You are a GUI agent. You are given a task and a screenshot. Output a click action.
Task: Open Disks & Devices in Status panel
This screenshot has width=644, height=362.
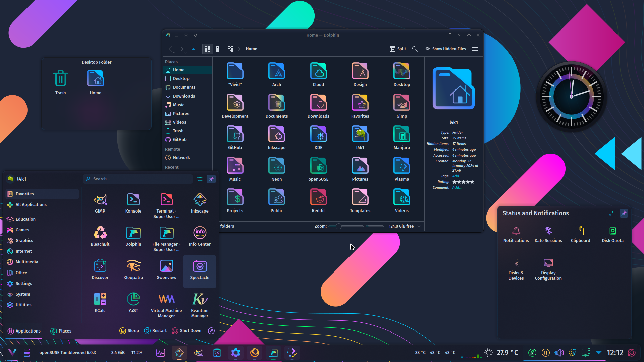coord(516,269)
